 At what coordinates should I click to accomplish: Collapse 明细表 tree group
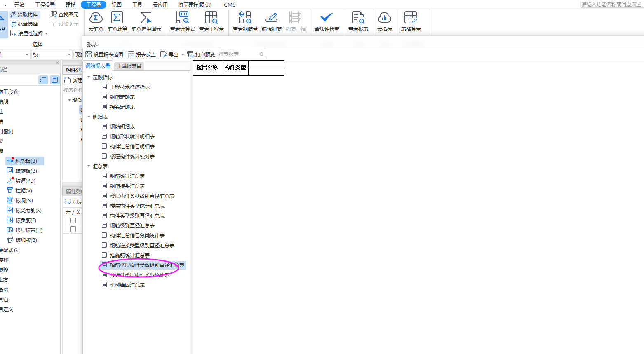point(89,117)
